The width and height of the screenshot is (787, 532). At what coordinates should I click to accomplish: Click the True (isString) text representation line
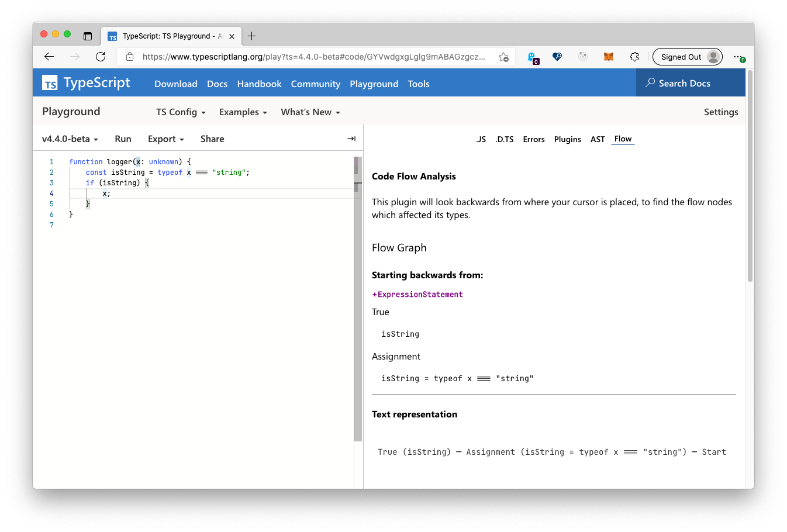pyautogui.click(x=552, y=452)
